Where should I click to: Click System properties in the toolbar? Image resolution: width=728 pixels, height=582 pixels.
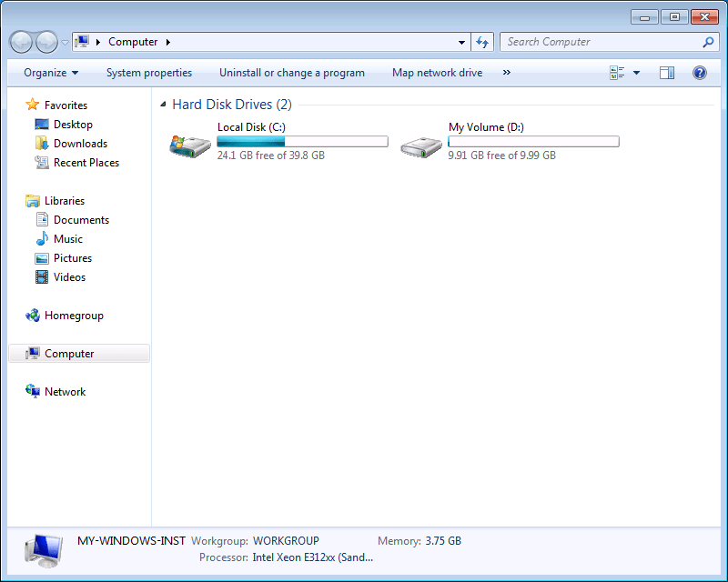149,73
